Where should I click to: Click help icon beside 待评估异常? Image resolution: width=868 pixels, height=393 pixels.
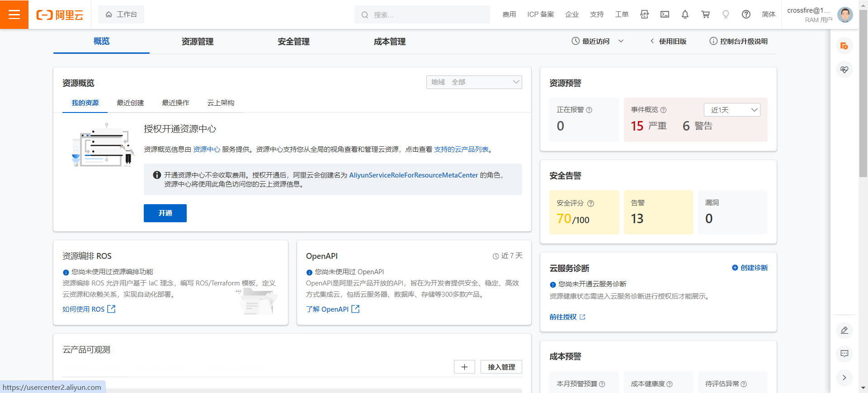click(x=744, y=384)
